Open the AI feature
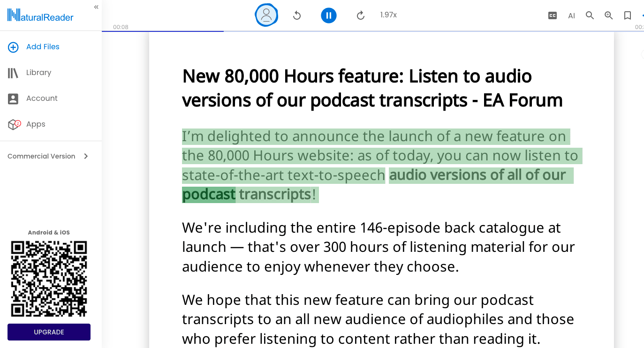This screenshot has width=644, height=348. click(571, 15)
